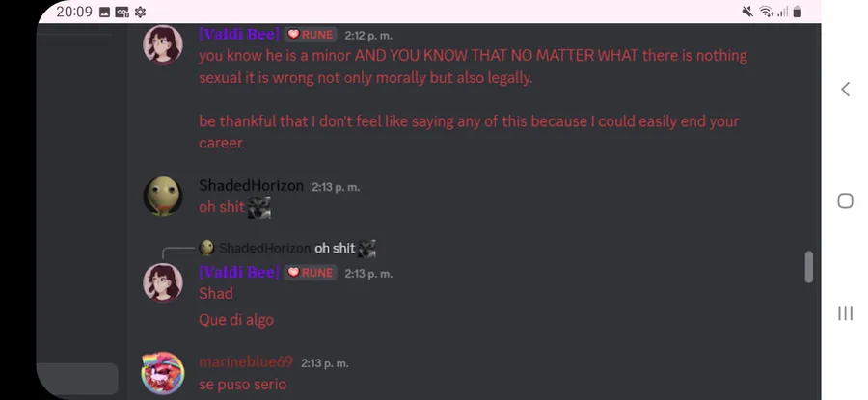868x400 pixels.
Task: Click the RUNE badge on the reply message
Action: 310,273
